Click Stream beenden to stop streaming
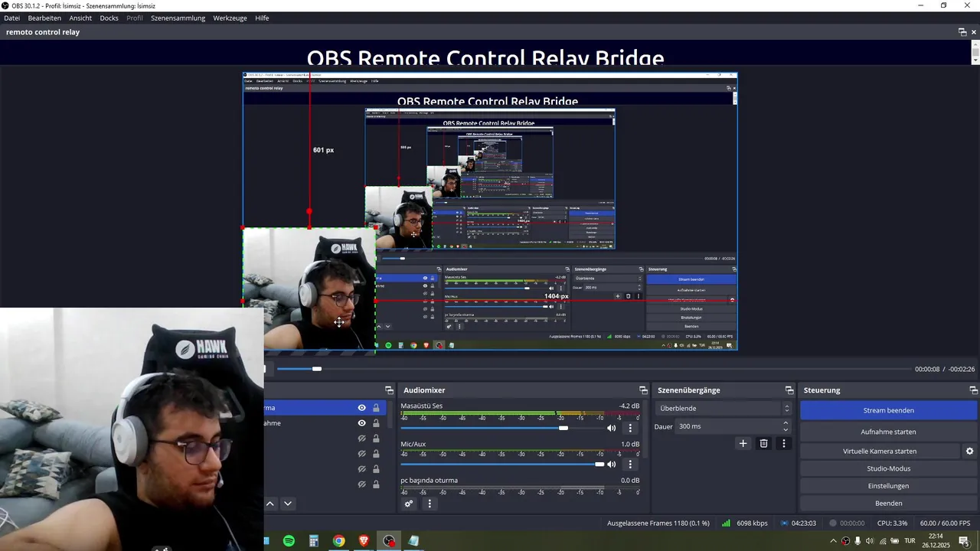The height and width of the screenshot is (551, 980). pyautogui.click(x=888, y=410)
